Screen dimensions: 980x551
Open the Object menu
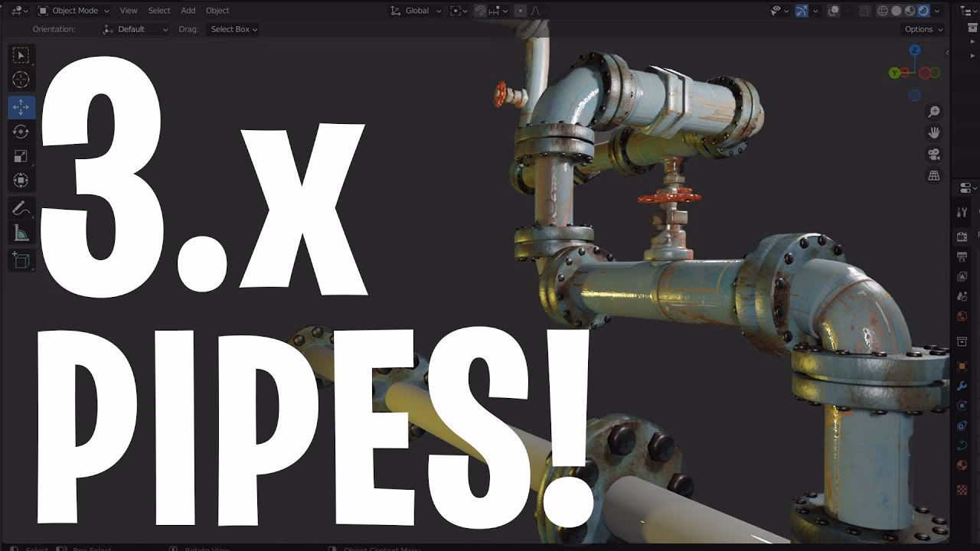217,11
